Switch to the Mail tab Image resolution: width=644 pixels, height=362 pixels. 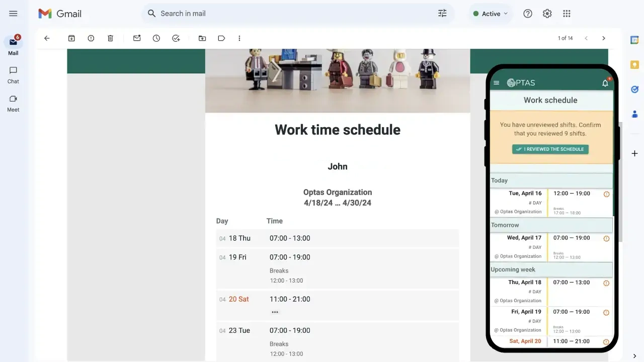[13, 46]
